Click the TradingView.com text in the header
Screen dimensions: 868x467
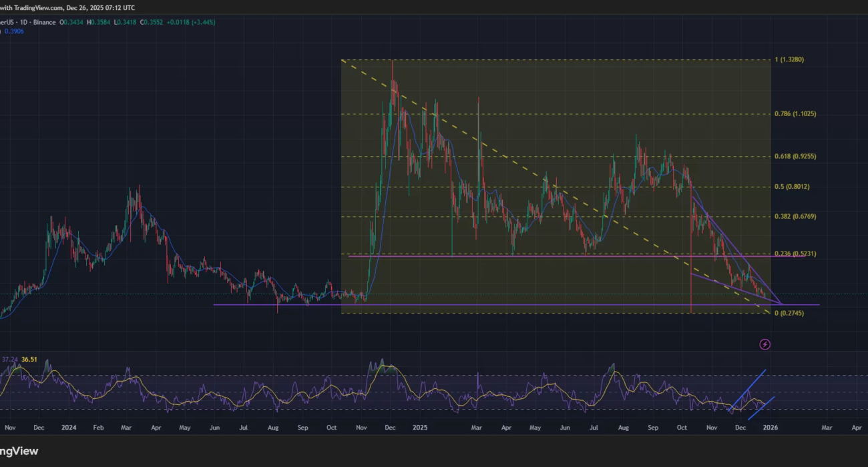pos(41,8)
